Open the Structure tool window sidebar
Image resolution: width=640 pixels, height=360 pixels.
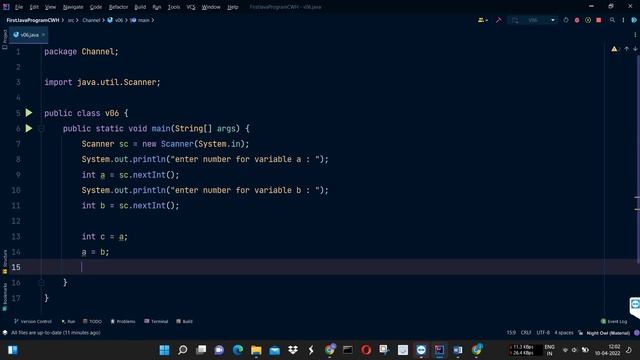pyautogui.click(x=4, y=261)
